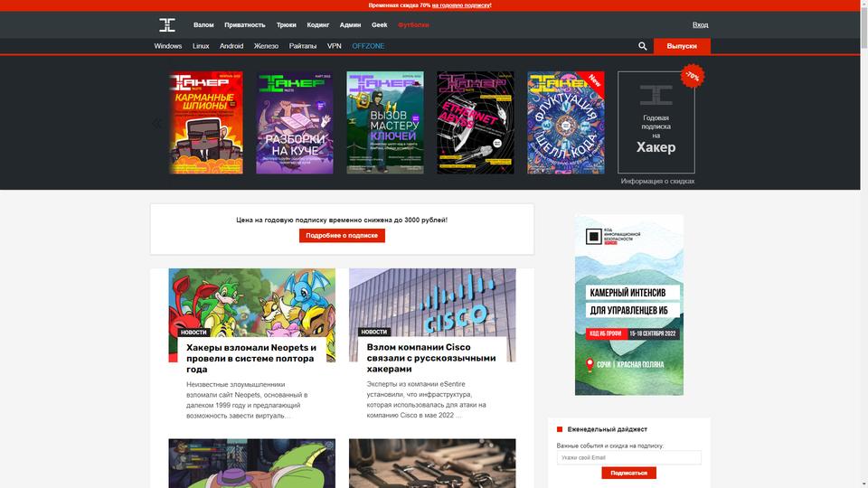868x488 pixels.
Task: Open the Ethernet Abyss magazine cover
Action: (x=475, y=123)
